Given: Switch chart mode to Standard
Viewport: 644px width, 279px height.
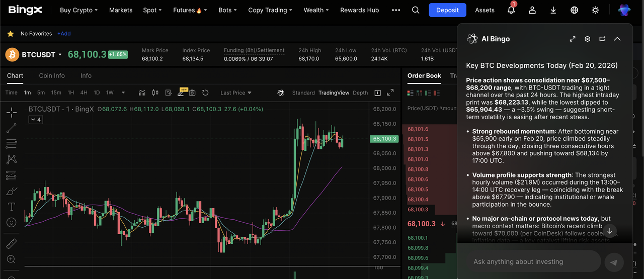Looking at the screenshot, I should point(303,92).
